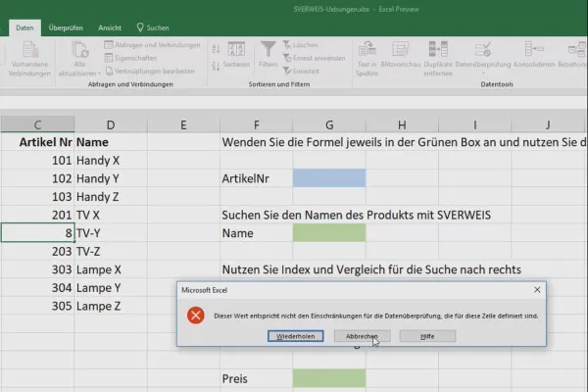This screenshot has height=392, width=588.
Task: Click the cell 'Handy X'
Action: pyautogui.click(x=111, y=160)
